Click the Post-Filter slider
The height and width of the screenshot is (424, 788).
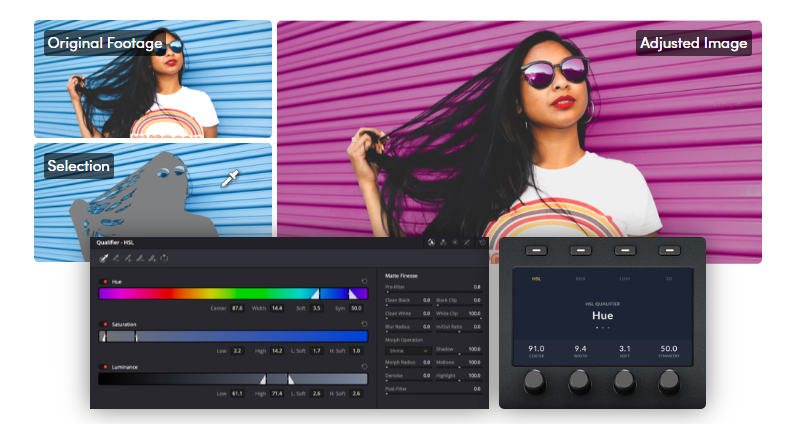pos(433,394)
